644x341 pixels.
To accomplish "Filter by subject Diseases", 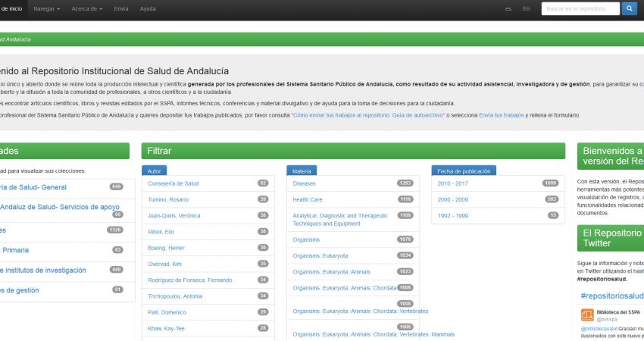I will click(305, 183).
